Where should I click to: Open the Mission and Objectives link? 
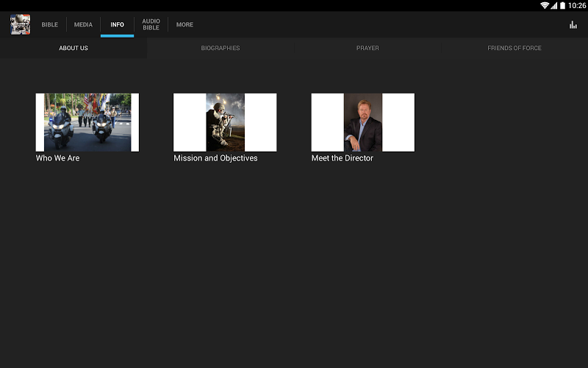click(215, 158)
